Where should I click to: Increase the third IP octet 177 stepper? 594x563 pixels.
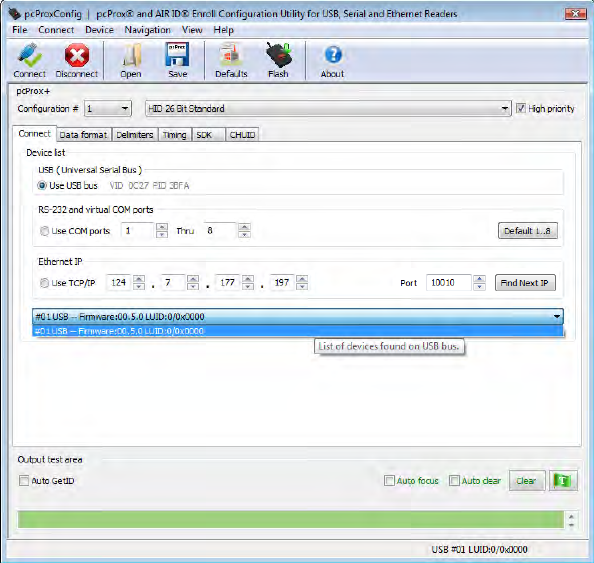(248, 279)
